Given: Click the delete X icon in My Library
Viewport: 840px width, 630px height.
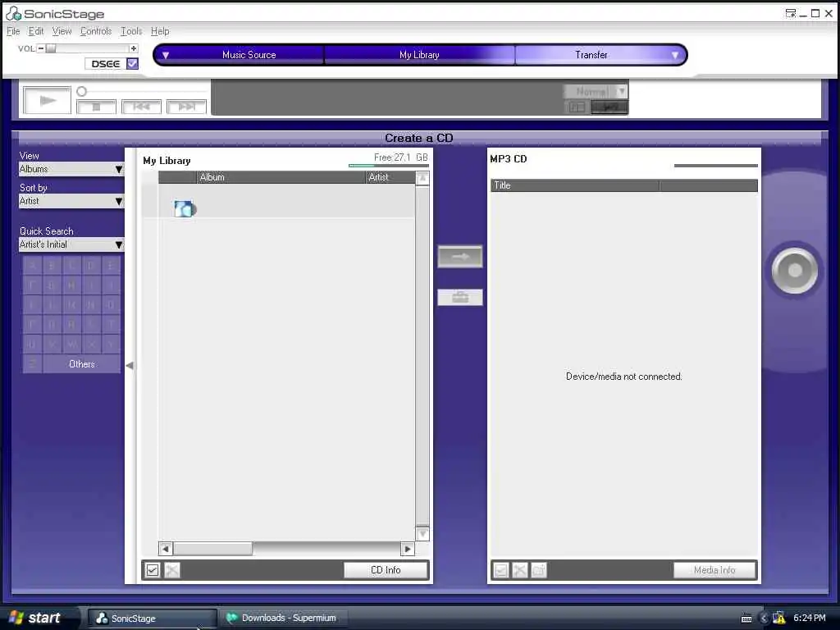Looking at the screenshot, I should (172, 570).
